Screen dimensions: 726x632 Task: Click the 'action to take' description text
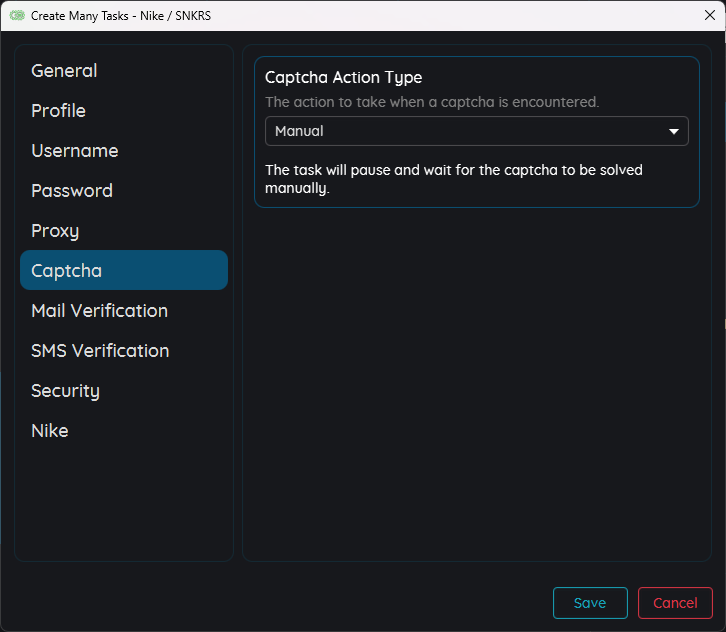[432, 102]
